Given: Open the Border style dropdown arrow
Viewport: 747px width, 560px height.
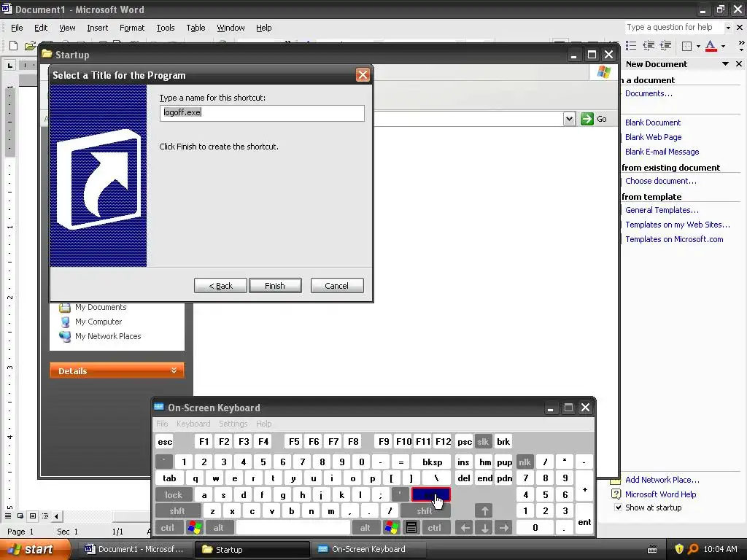Looking at the screenshot, I should 698,46.
